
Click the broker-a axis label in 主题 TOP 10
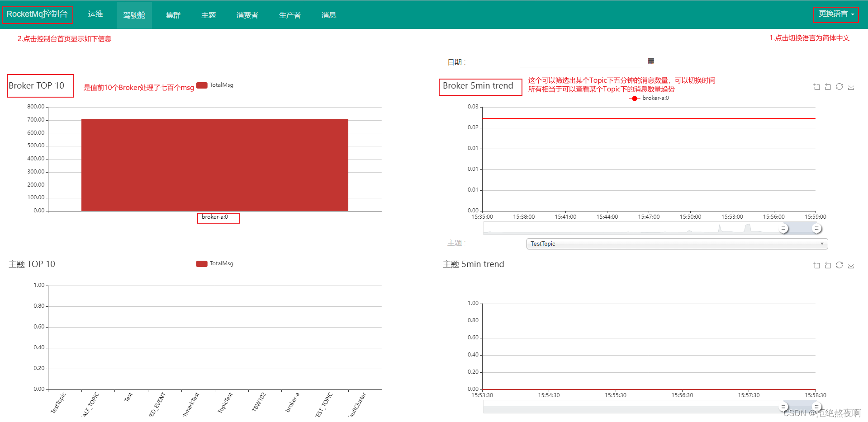pyautogui.click(x=292, y=402)
